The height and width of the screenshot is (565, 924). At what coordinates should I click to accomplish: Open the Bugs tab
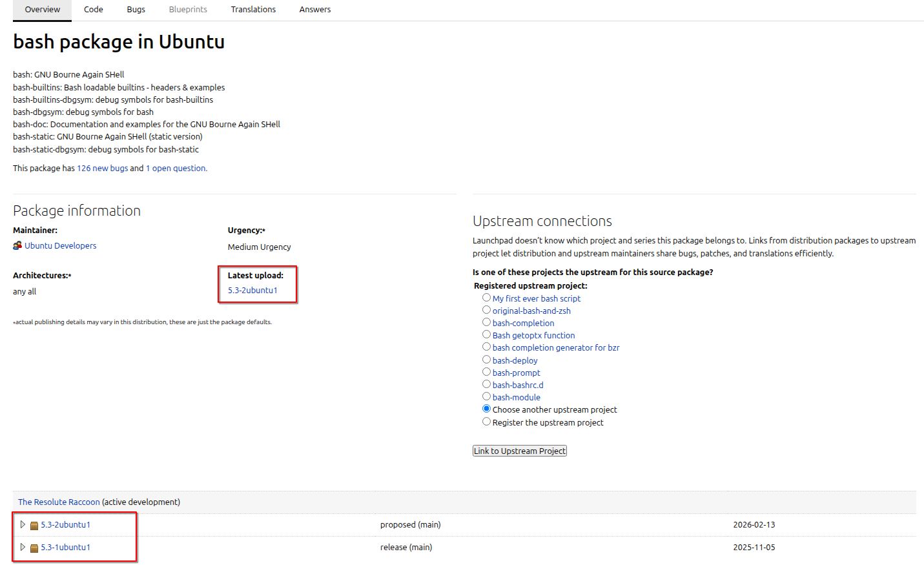point(136,10)
